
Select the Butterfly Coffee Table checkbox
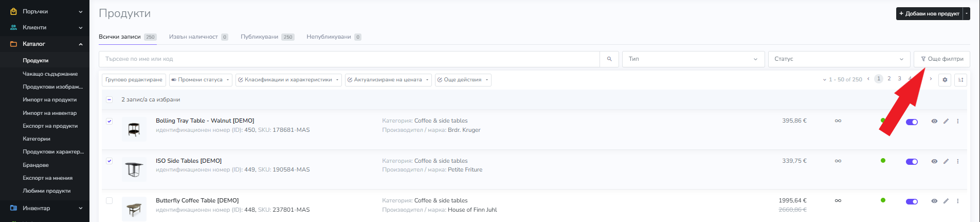(109, 201)
